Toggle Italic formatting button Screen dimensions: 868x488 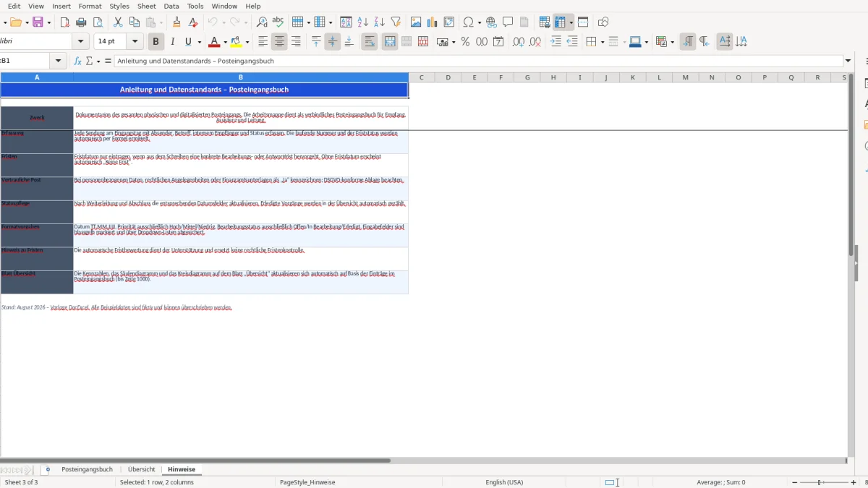172,42
